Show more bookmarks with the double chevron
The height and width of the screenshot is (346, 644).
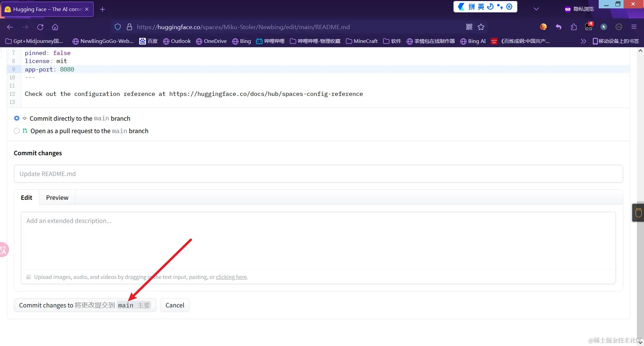click(583, 41)
